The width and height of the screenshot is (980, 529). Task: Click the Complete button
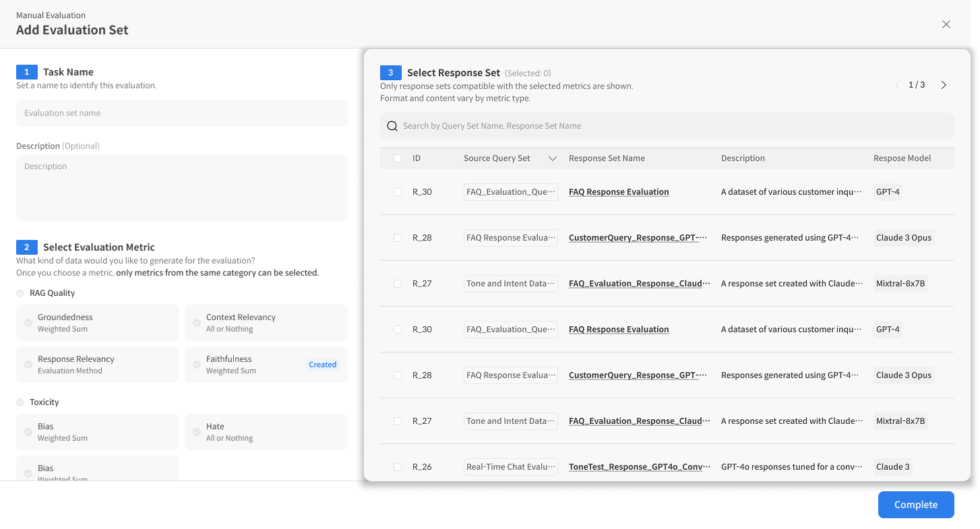coord(915,505)
